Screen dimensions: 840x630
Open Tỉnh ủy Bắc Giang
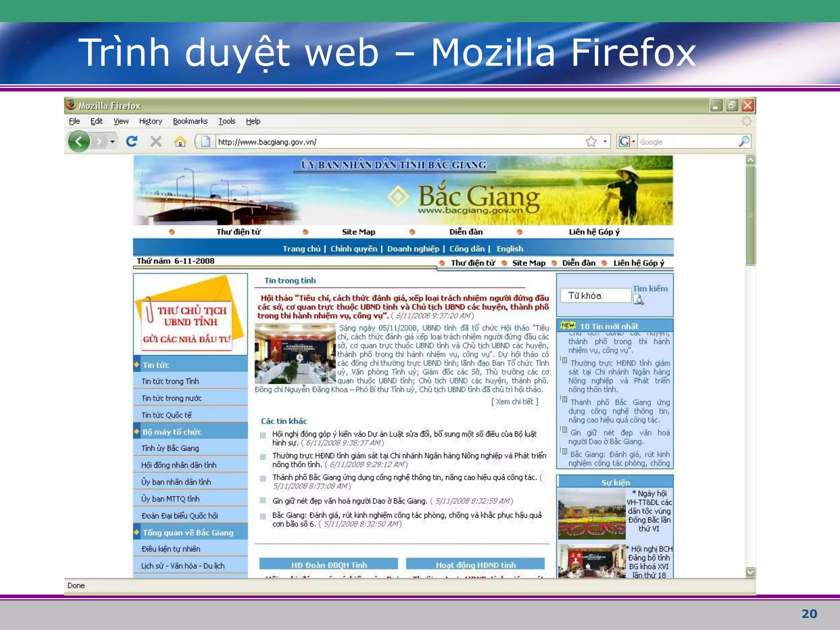click(170, 448)
